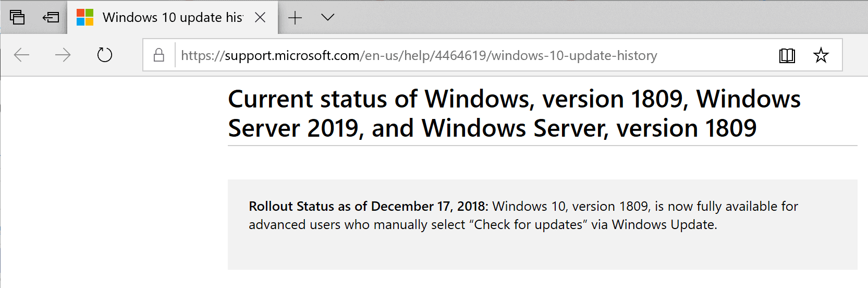Go back to the previous page
The width and height of the screenshot is (868, 288).
(21, 55)
